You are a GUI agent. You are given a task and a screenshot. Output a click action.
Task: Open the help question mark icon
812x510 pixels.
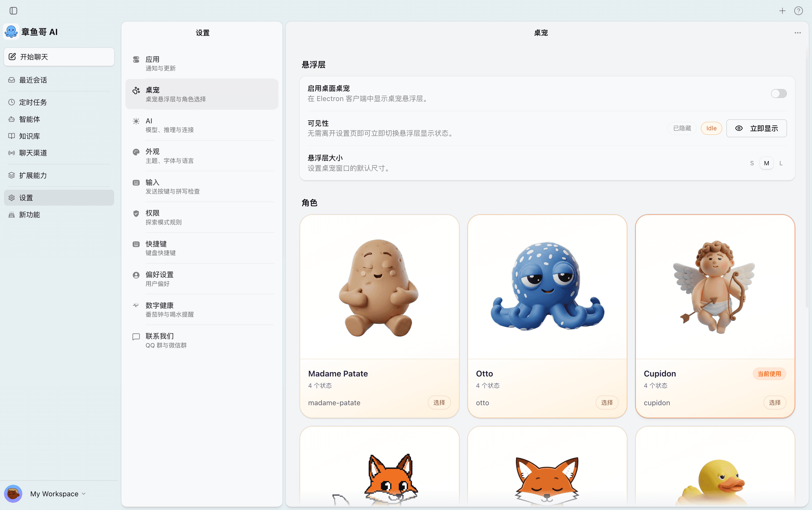[798, 11]
